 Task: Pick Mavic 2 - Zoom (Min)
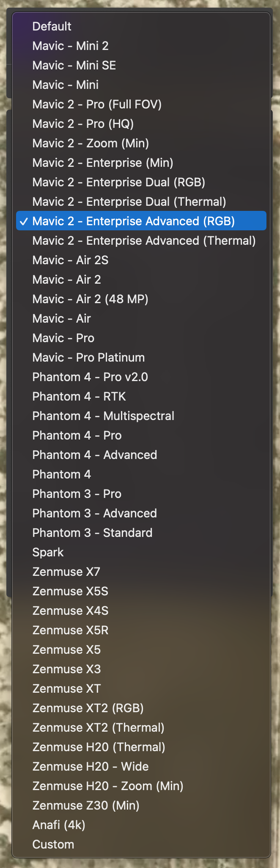[141, 143]
